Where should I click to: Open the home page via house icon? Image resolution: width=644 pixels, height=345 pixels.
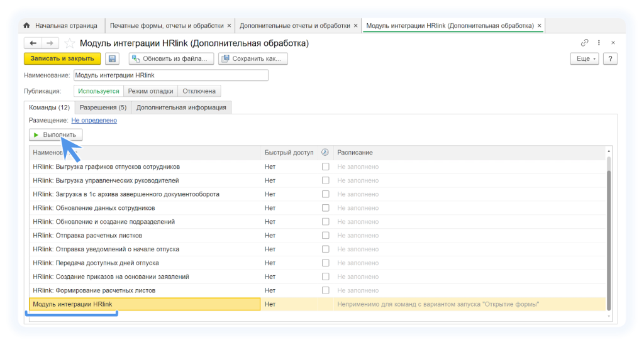(26, 25)
